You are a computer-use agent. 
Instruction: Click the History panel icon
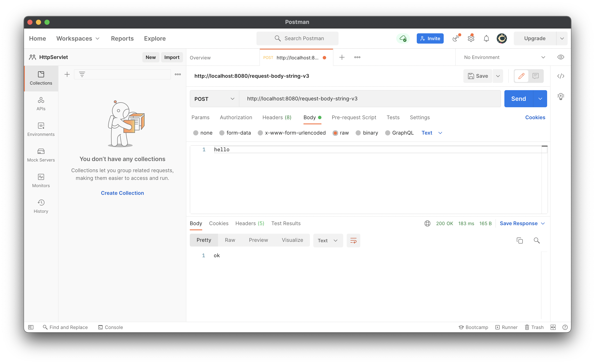tap(41, 203)
